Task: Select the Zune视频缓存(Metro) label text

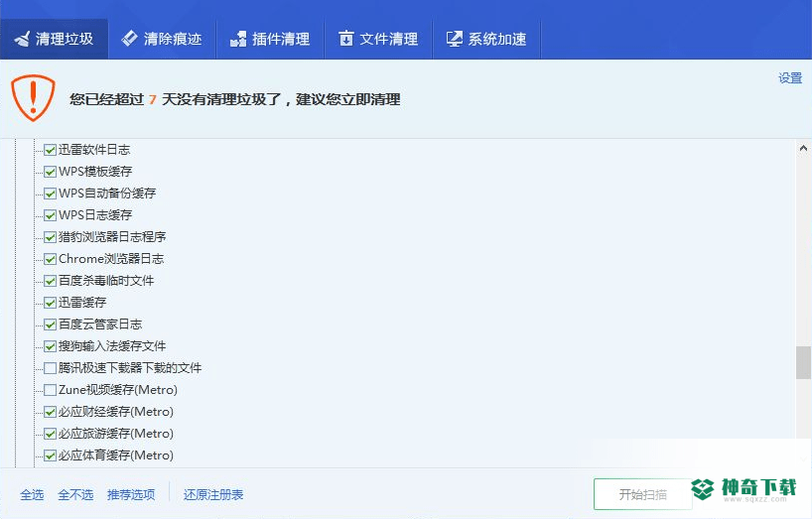Action: pyautogui.click(x=118, y=390)
